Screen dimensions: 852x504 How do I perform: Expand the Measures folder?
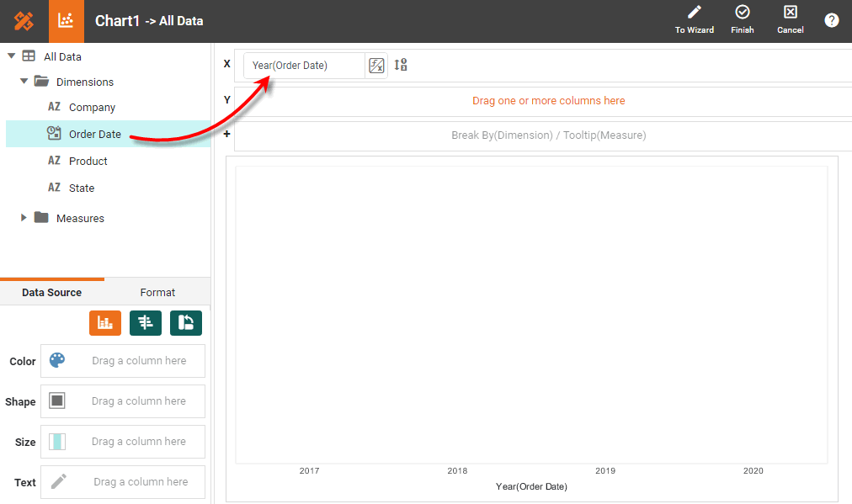tap(24, 218)
